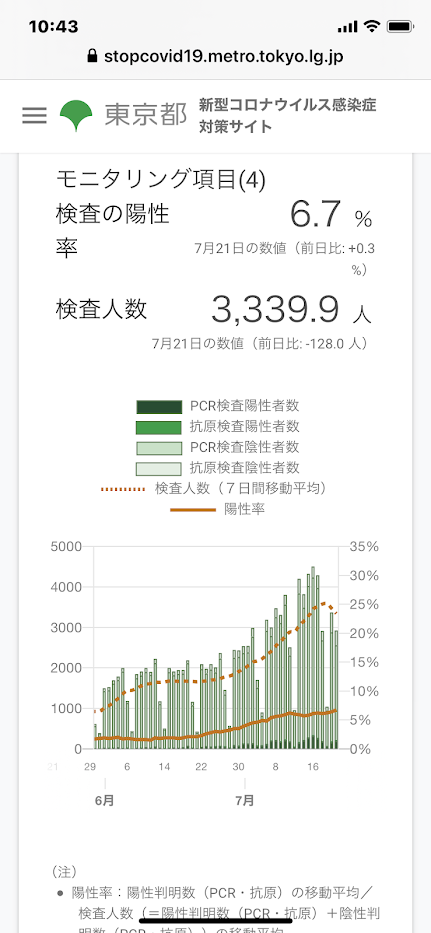Tap the clock showing 10:43
Viewport: 431px width, 933px height.
pyautogui.click(x=54, y=27)
